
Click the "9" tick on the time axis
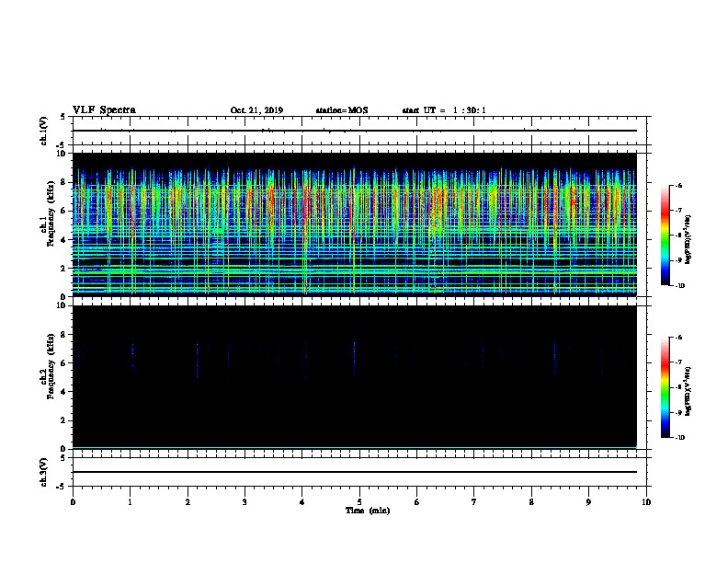[588, 501]
